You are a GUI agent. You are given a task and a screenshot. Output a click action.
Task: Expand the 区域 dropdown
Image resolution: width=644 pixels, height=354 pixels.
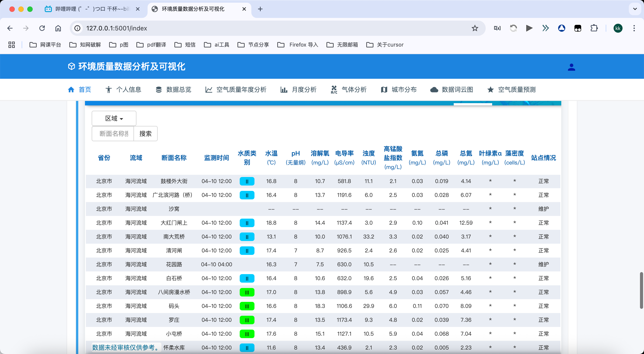pos(114,118)
